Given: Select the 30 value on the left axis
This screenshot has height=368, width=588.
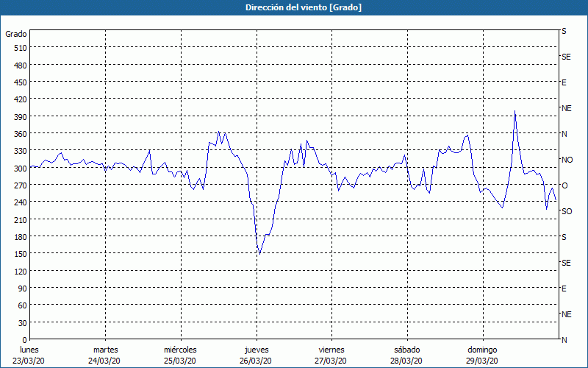Looking at the screenshot, I should pos(23,323).
